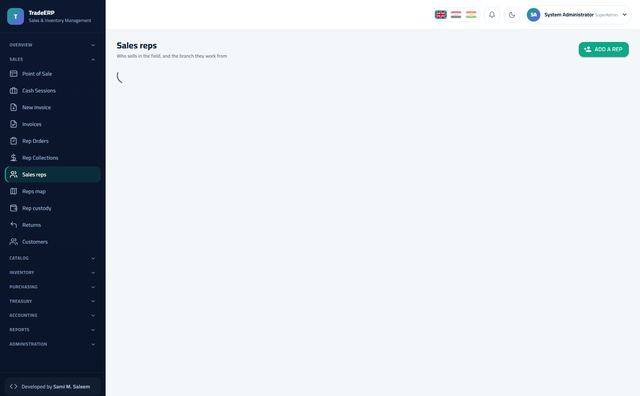Go to Point of Sale page
The image size is (640, 396).
coord(53,73)
